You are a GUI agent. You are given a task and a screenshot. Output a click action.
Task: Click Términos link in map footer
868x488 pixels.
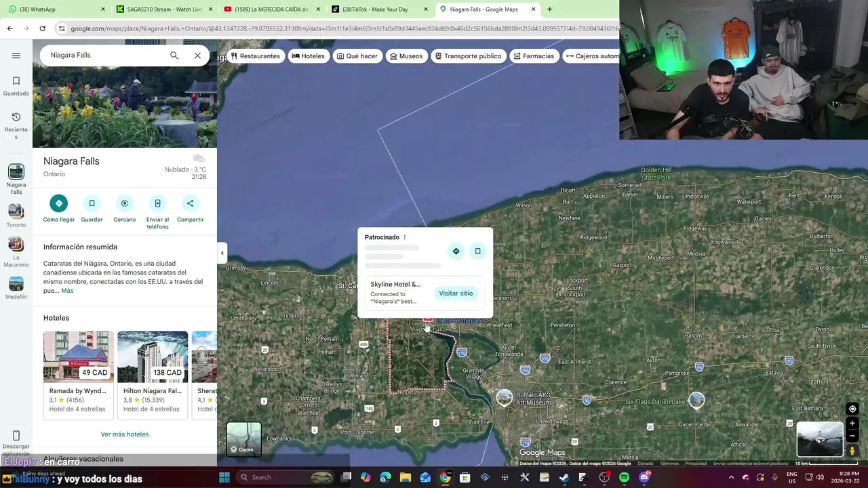[x=669, y=464]
